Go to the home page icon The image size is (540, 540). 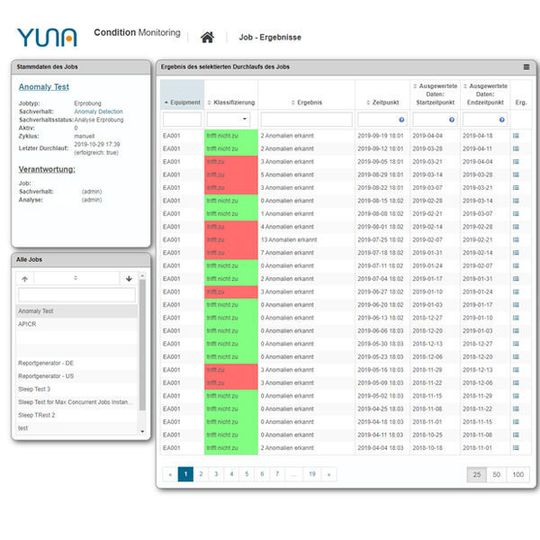(x=207, y=37)
